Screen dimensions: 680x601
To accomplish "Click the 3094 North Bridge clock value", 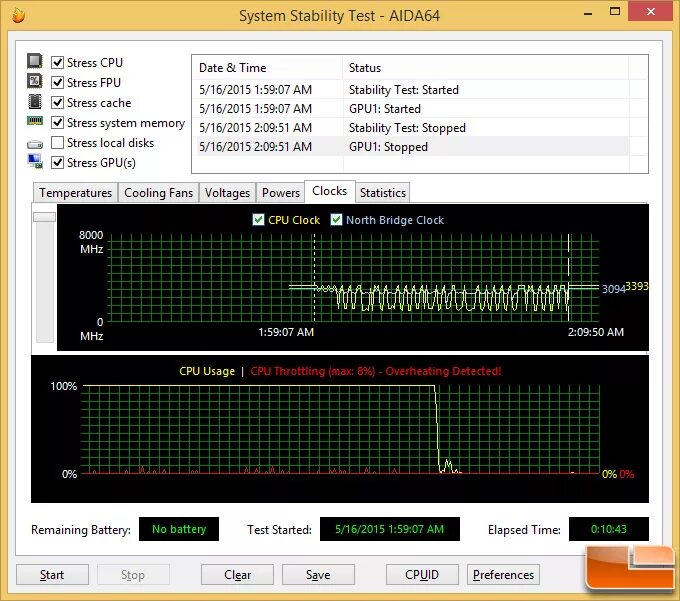I will point(613,289).
